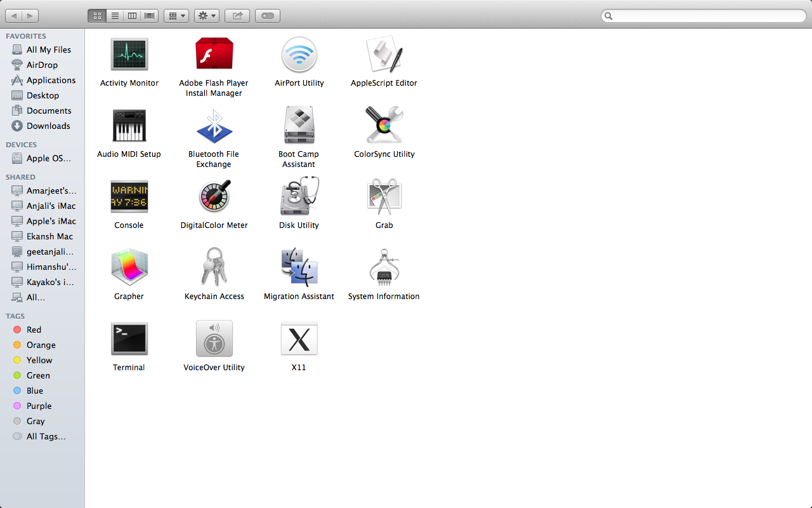Screen dimensions: 812x508
Task: Switch to Cover Flow view
Action: point(150,16)
